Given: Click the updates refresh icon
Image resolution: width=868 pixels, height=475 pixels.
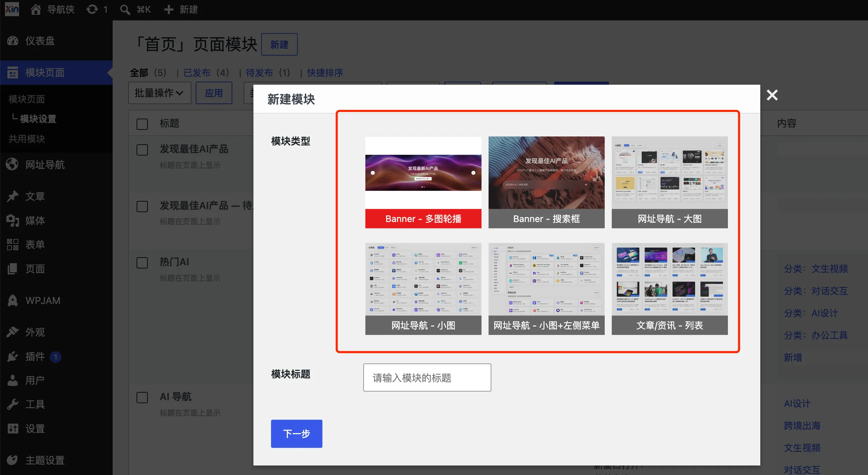Looking at the screenshot, I should click(92, 9).
